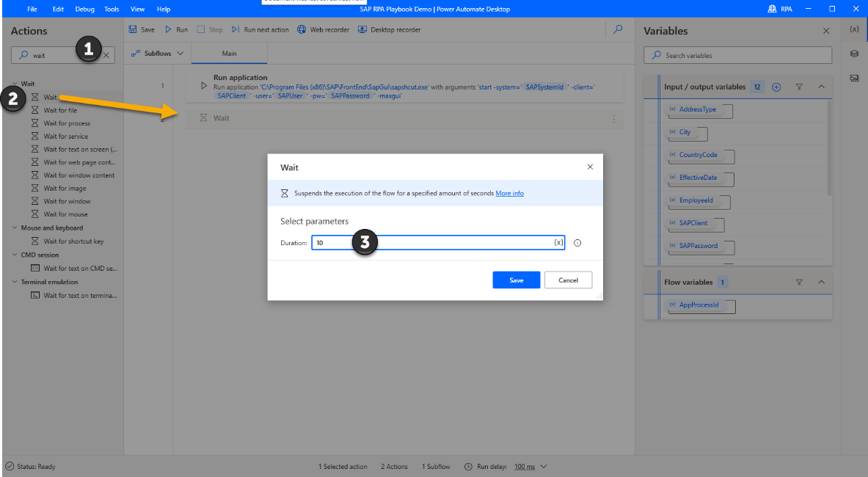Switch to the Main tab
Image resolution: width=868 pixels, height=477 pixels.
pyautogui.click(x=229, y=54)
